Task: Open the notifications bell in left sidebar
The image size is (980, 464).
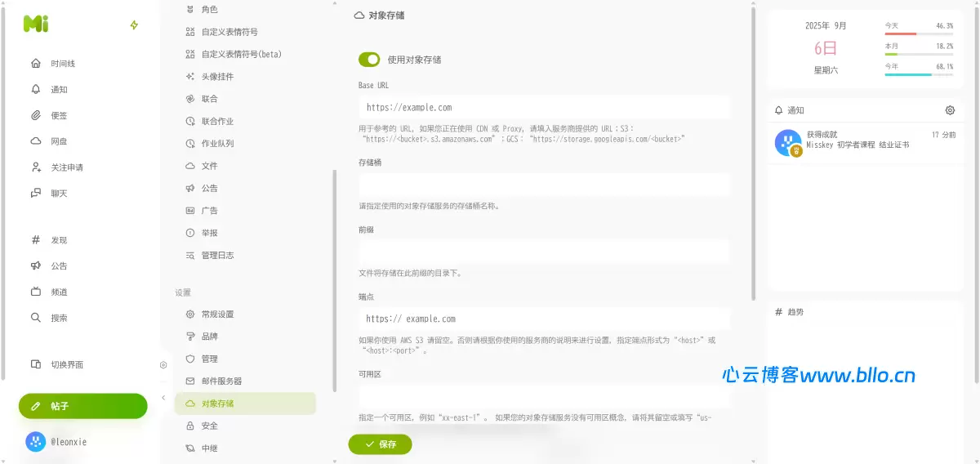Action: point(36,89)
